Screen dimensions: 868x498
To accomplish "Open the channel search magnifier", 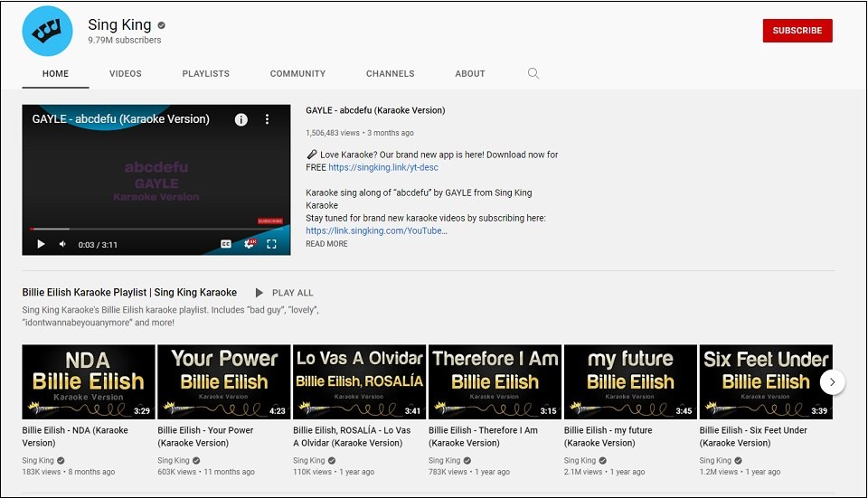I will 533,73.
